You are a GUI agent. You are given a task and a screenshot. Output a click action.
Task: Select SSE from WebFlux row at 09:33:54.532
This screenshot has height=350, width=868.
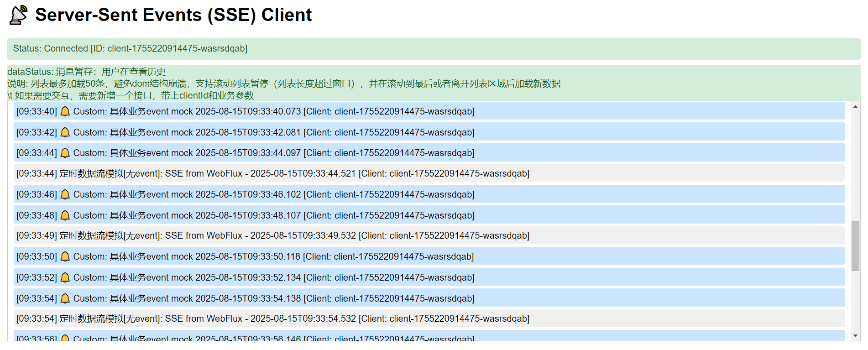(x=429, y=319)
